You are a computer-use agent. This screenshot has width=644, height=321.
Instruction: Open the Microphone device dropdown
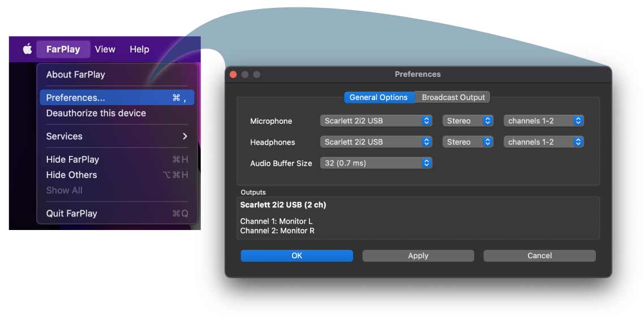[376, 121]
